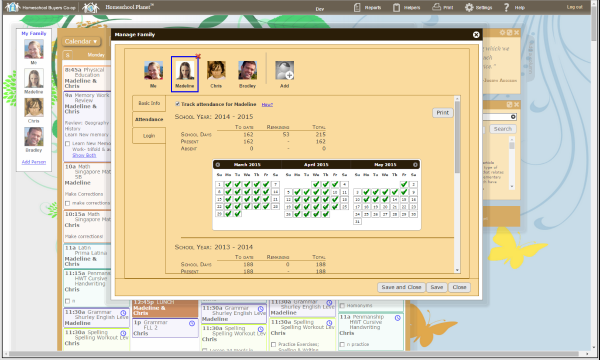Advance attendance calendar to next months
Viewport: 600px width, 360px height.
click(415, 165)
